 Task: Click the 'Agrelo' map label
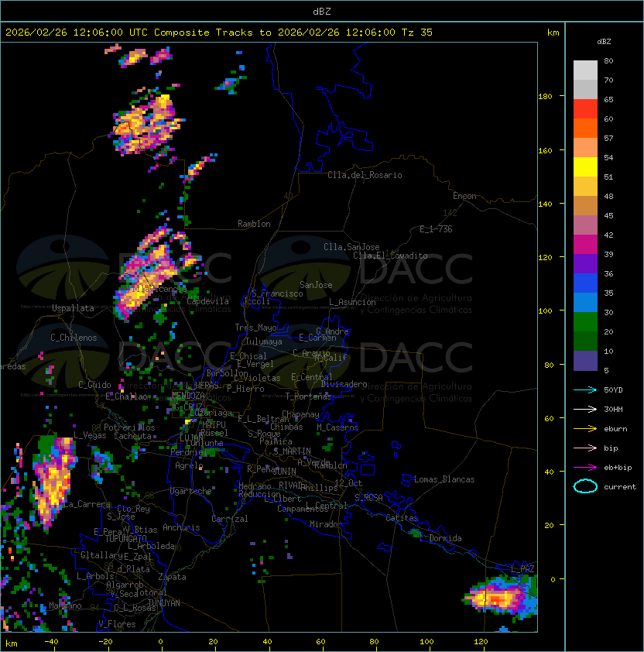pyautogui.click(x=189, y=465)
